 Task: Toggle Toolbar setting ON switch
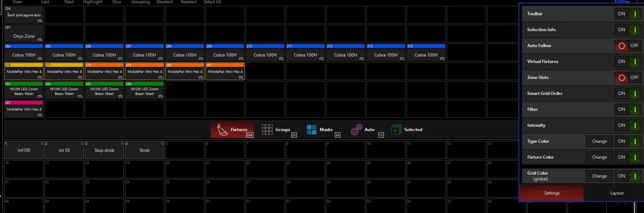point(628,14)
